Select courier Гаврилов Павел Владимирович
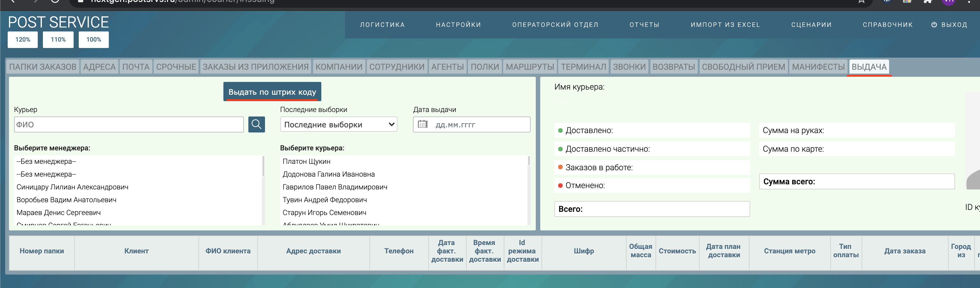The height and width of the screenshot is (288, 980). coord(335,187)
